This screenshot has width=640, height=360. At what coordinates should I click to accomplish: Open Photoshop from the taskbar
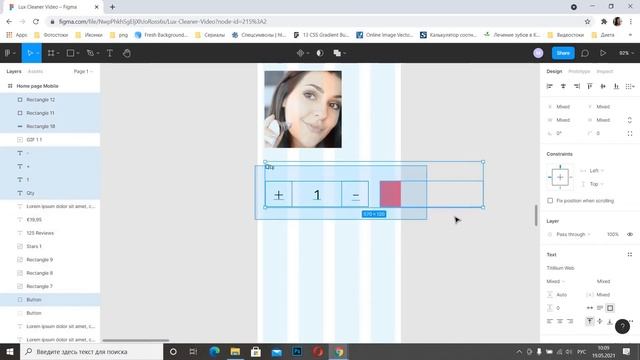297,351
